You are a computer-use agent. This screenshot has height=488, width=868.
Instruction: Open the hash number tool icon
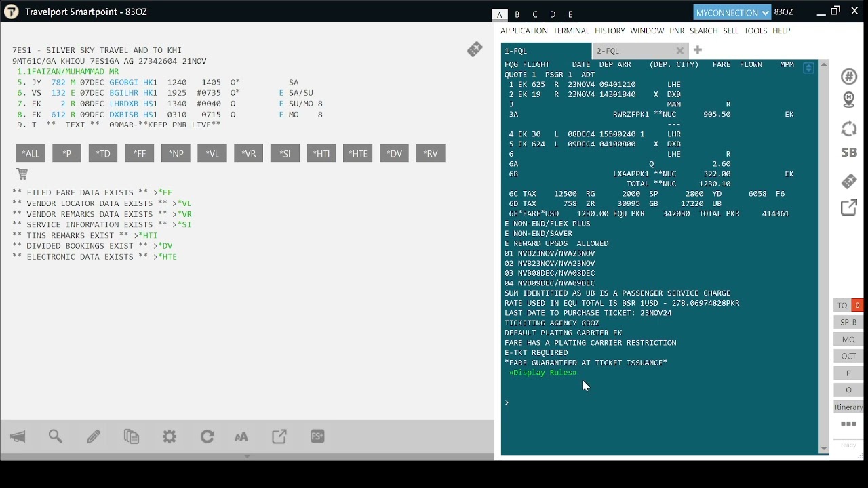point(849,77)
